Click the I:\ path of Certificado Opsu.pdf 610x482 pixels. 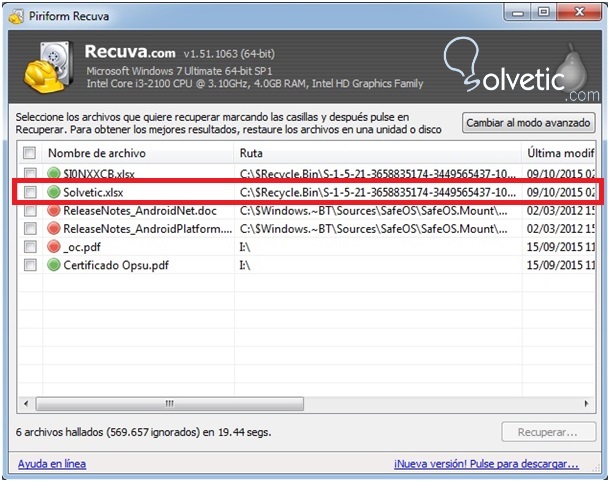click(x=245, y=265)
